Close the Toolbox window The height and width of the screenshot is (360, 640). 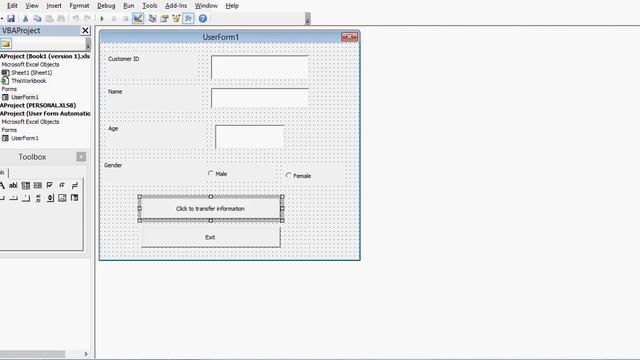81,157
